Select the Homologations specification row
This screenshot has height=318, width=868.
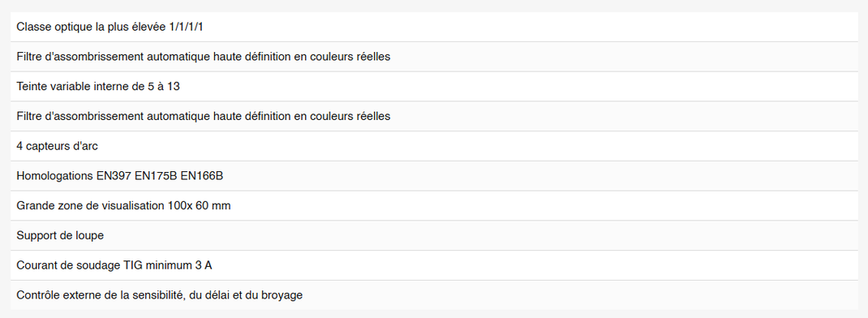434,176
